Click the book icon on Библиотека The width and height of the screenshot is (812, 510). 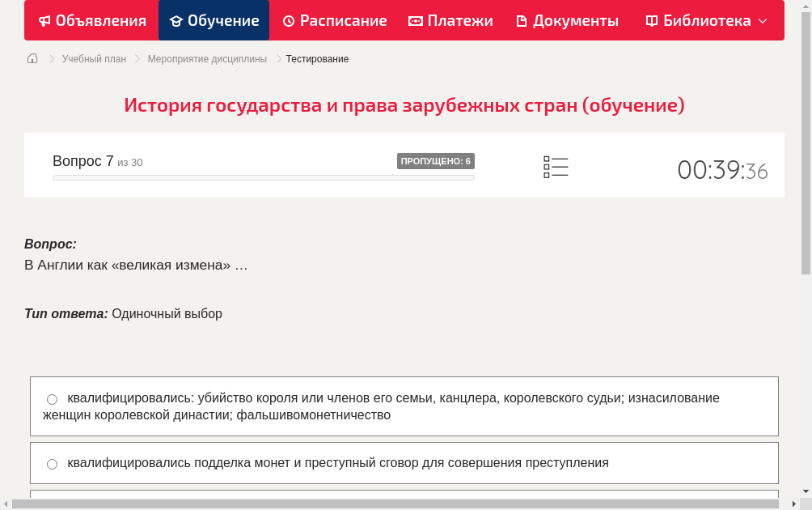651,20
